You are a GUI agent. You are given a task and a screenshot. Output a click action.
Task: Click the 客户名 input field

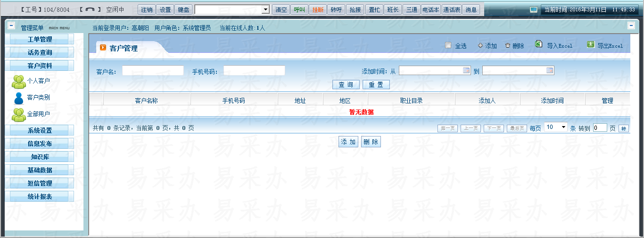pos(153,70)
